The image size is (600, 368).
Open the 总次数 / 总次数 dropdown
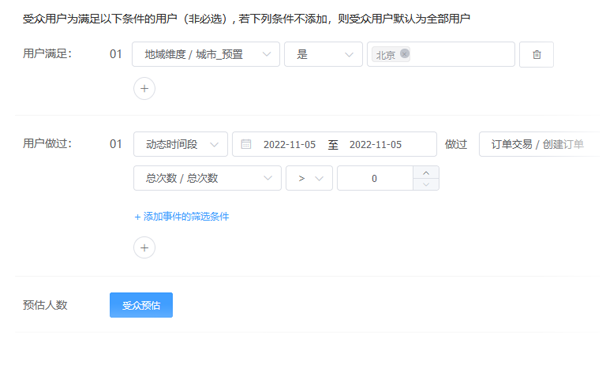207,178
